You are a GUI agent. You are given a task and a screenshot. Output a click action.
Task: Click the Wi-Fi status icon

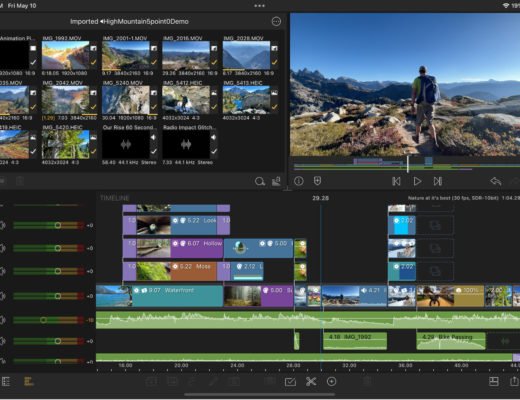click(506, 6)
